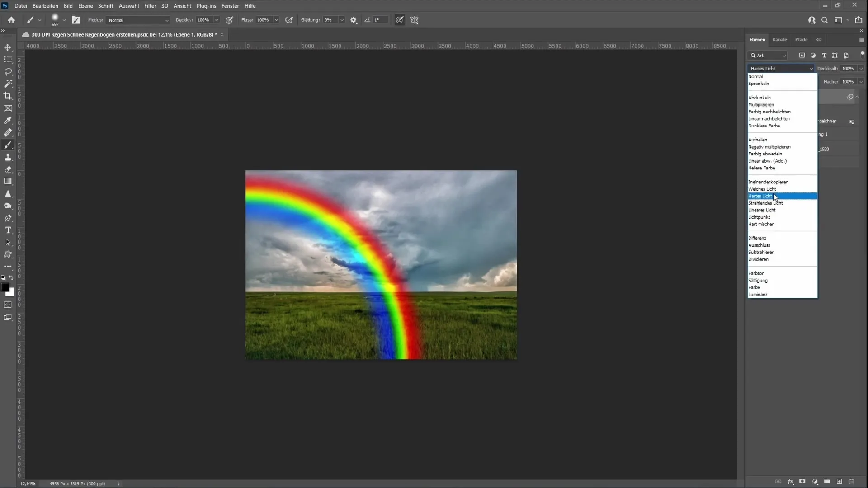
Task: Select the Gradient tool
Action: pos(8,181)
